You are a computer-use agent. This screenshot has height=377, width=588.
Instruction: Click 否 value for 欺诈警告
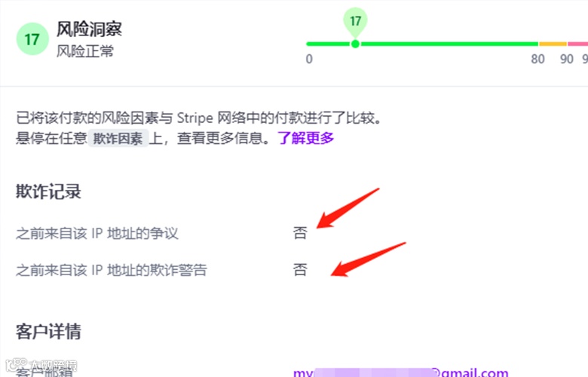pos(300,269)
